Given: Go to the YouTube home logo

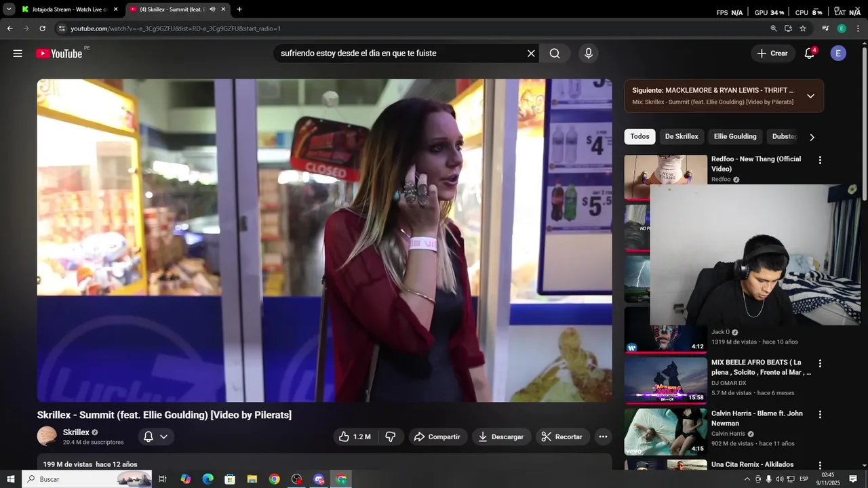Looking at the screenshot, I should click(x=59, y=54).
